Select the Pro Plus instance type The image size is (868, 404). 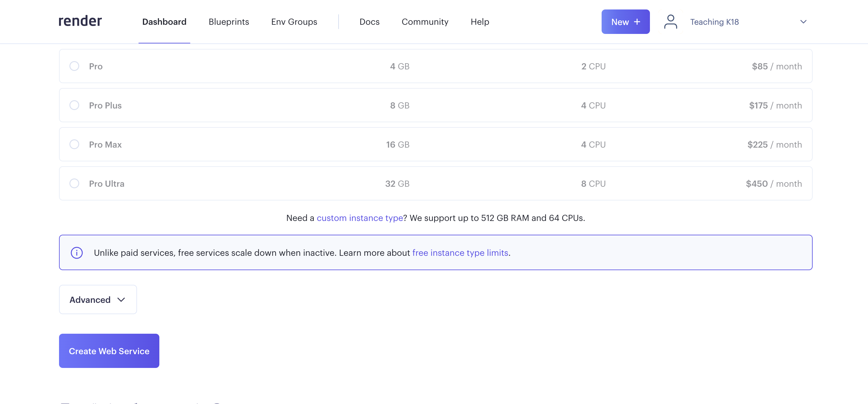pos(74,105)
